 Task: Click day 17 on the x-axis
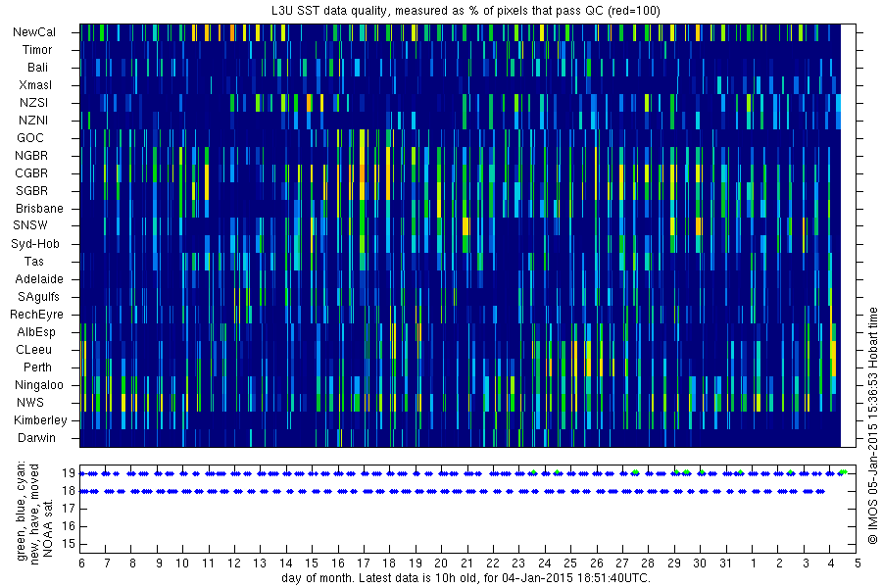[x=364, y=563]
